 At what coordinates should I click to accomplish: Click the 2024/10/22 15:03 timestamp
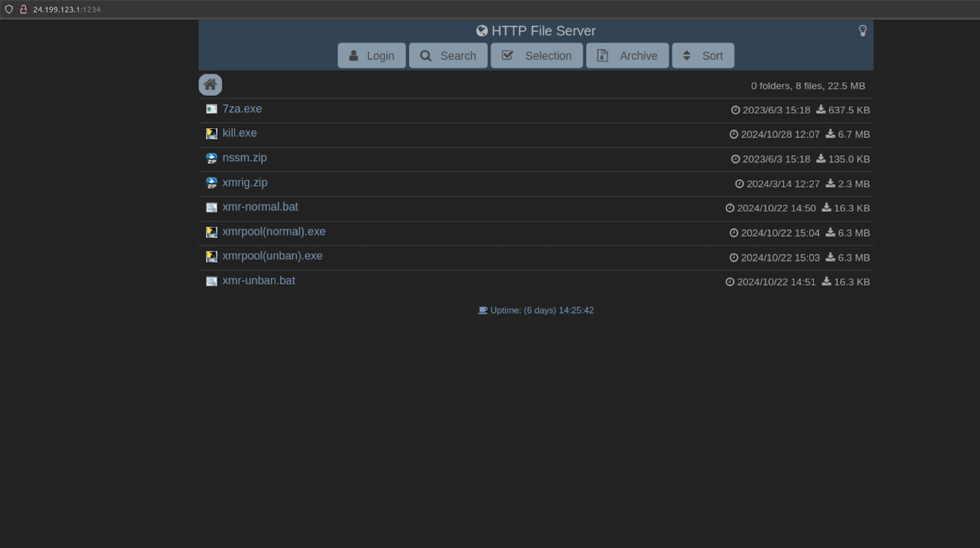[781, 258]
